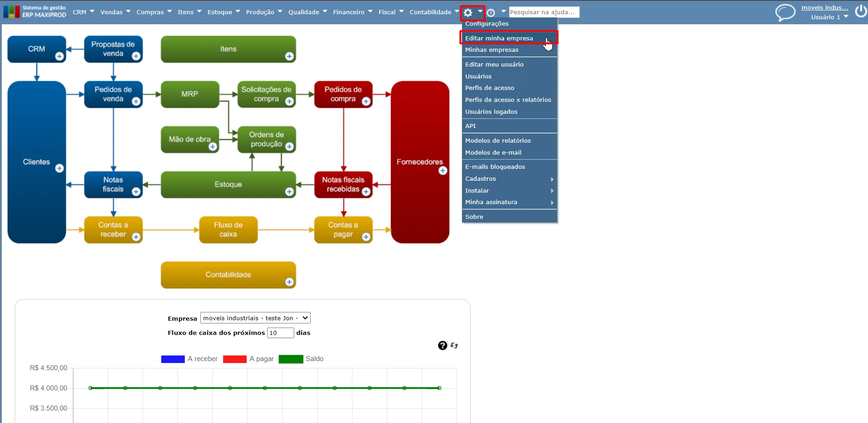Select Usuários logados entry

(x=509, y=112)
